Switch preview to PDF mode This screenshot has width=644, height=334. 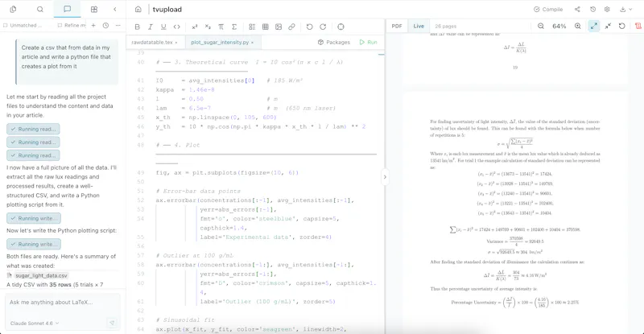pos(397,26)
